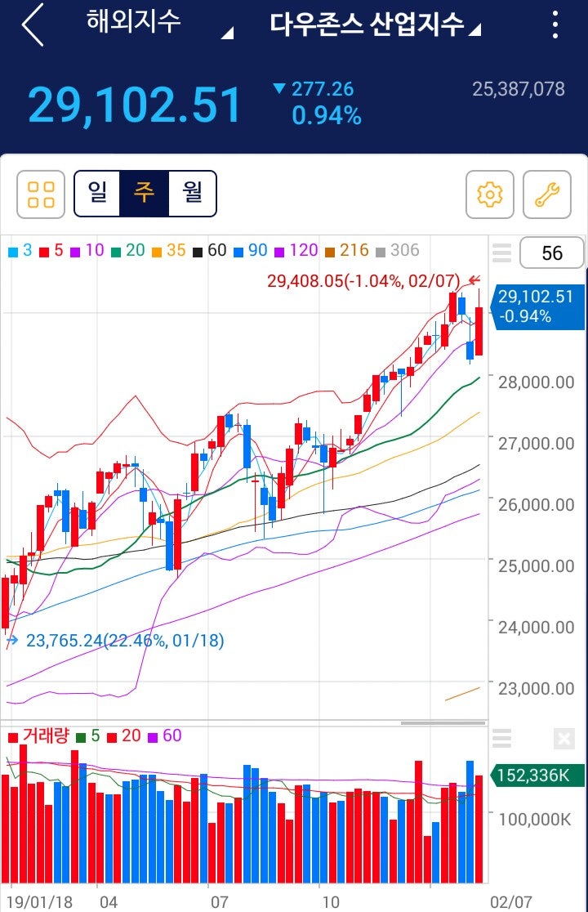The height and width of the screenshot is (912, 588).
Task: Go back with the left arrow
Action: coord(33,25)
